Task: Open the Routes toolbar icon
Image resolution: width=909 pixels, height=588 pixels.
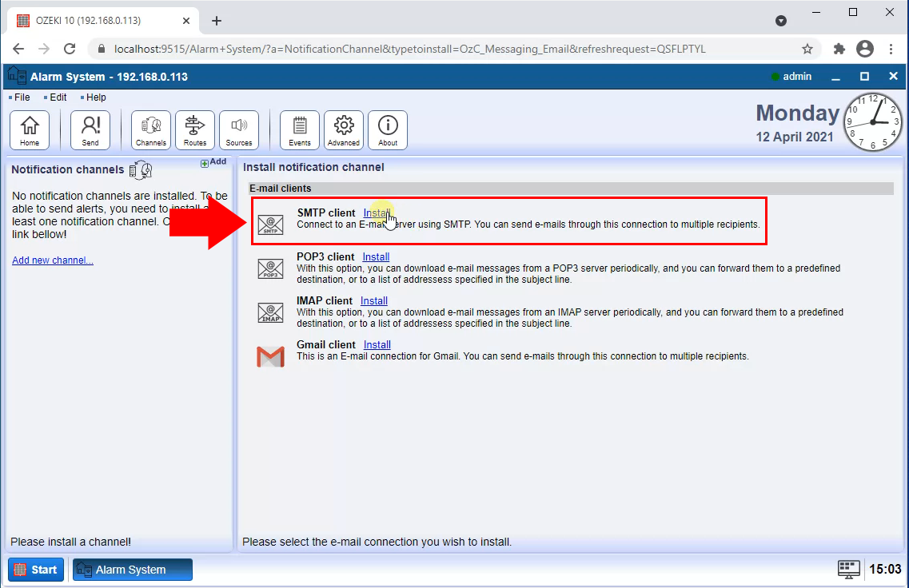Action: pyautogui.click(x=195, y=130)
